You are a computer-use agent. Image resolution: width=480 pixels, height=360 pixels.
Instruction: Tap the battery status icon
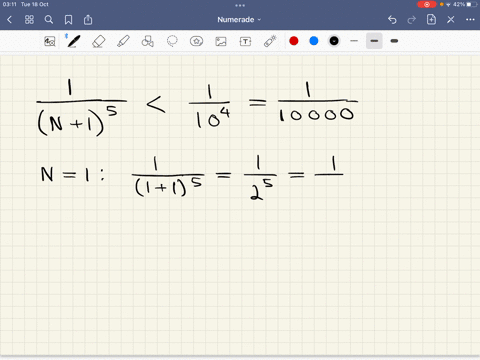pyautogui.click(x=472, y=4)
